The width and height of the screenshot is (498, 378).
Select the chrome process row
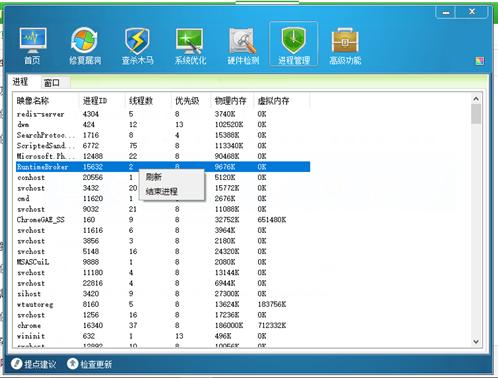[163, 325]
